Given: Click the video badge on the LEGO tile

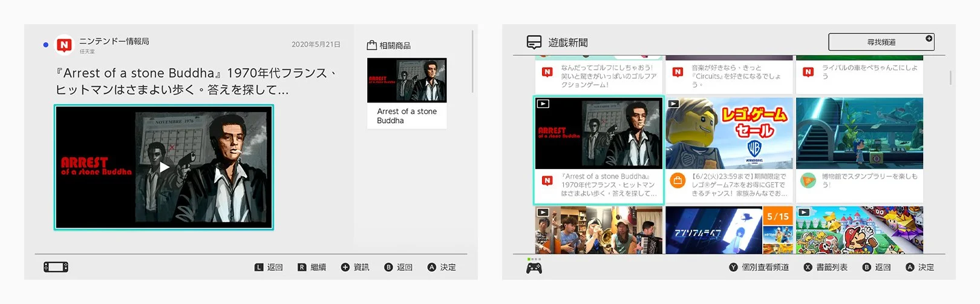Looking at the screenshot, I should point(673,104).
